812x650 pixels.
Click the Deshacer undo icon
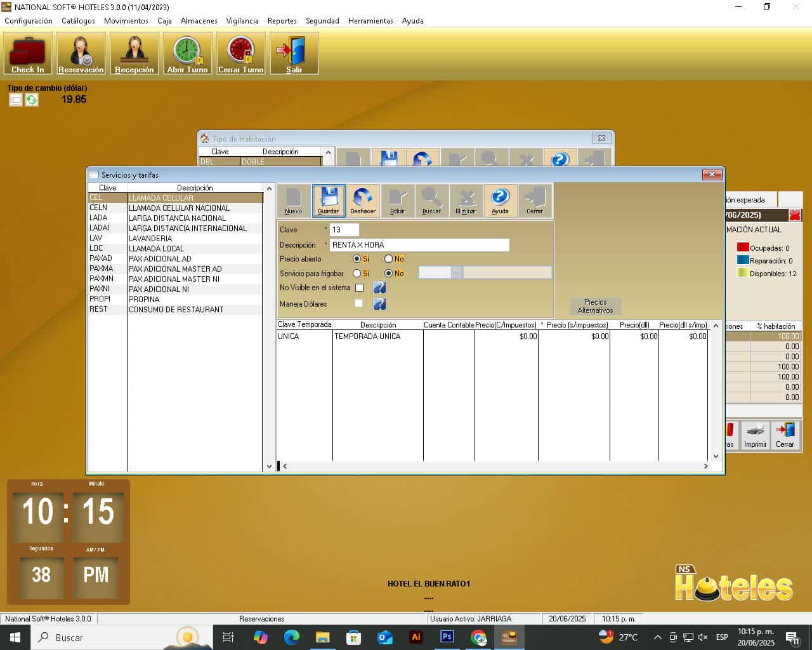[x=363, y=201]
